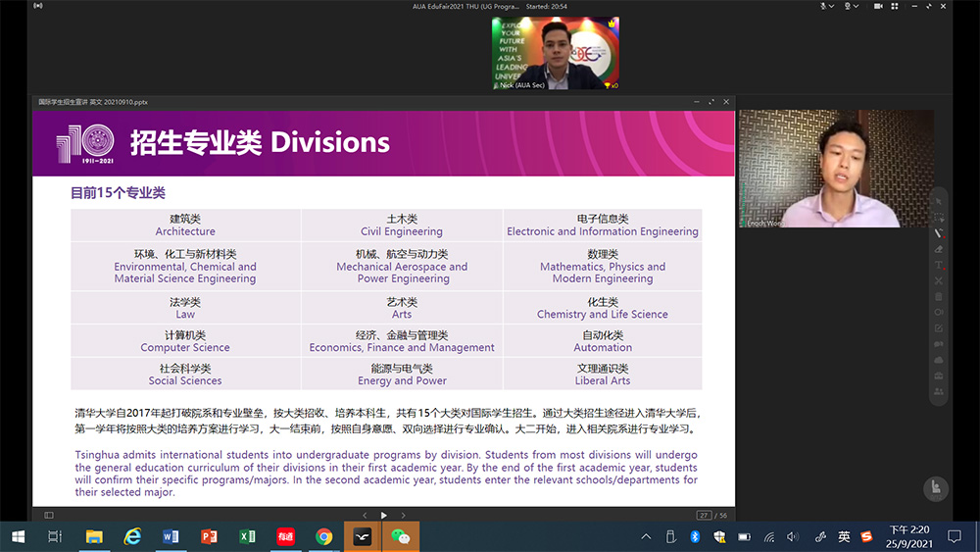
Task: Click the circle record icon in side toolbar
Action: (939, 312)
